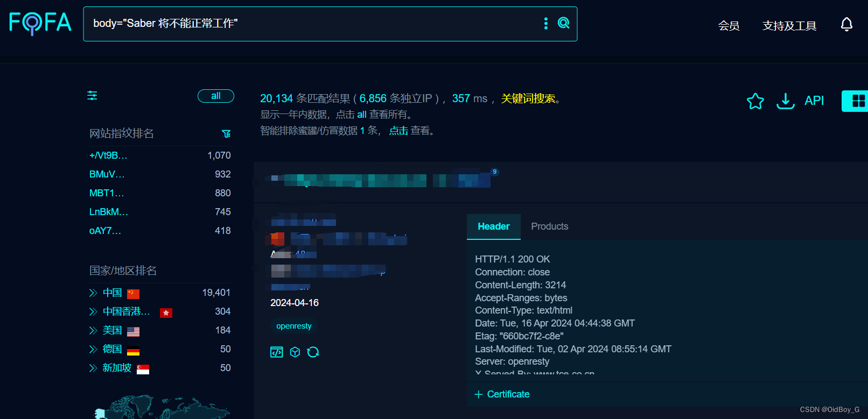Click the China flag icon
The height and width of the screenshot is (419, 868).
coord(134,294)
